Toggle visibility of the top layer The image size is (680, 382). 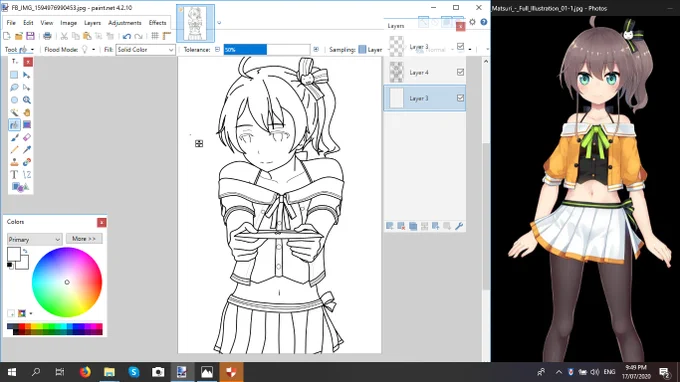(460, 46)
